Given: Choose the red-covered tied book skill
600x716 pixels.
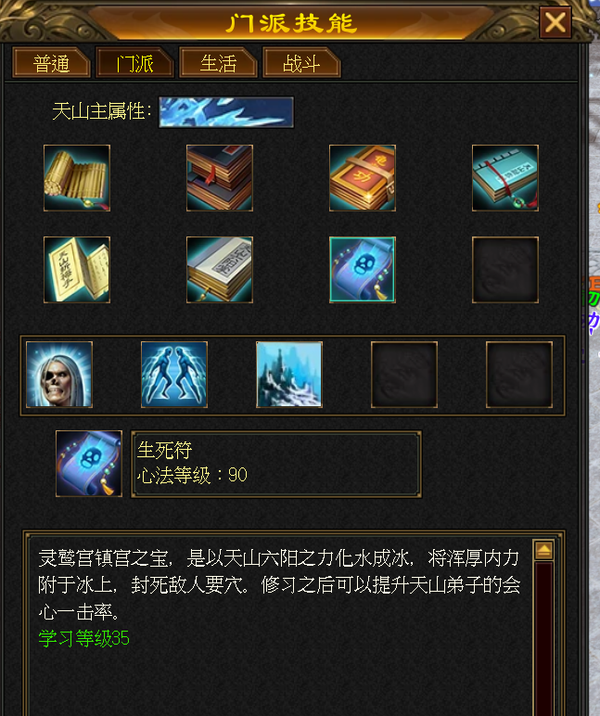Looking at the screenshot, I should (x=363, y=178).
